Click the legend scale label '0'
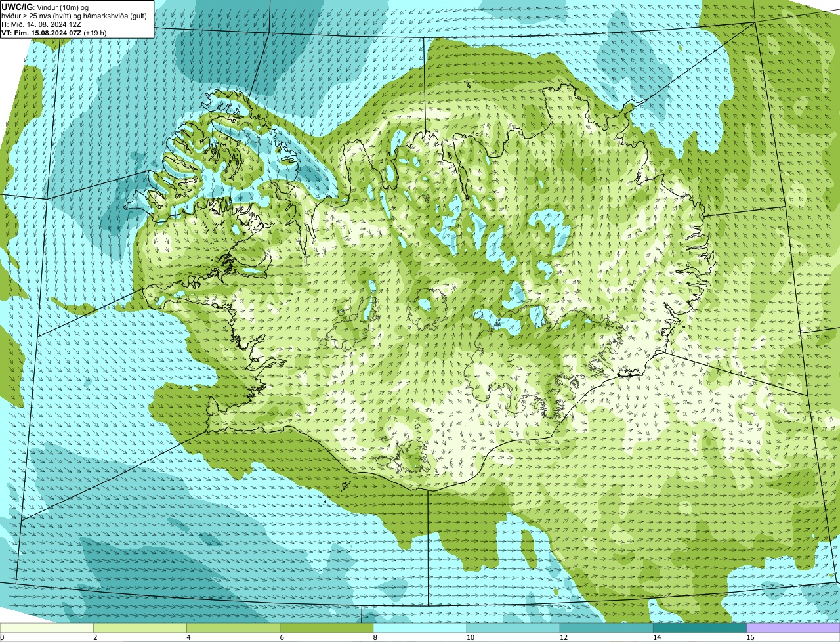Viewport: 840px width, 642px height. 2,637
